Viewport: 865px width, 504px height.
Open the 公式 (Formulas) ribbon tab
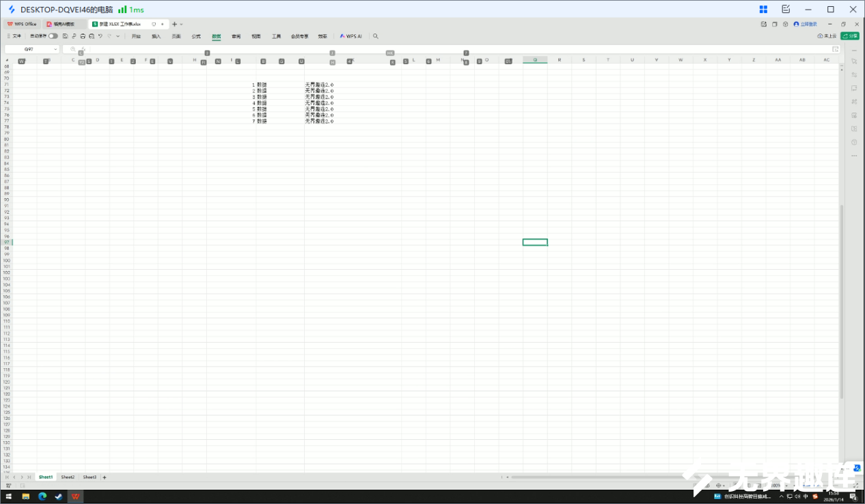[x=196, y=36]
